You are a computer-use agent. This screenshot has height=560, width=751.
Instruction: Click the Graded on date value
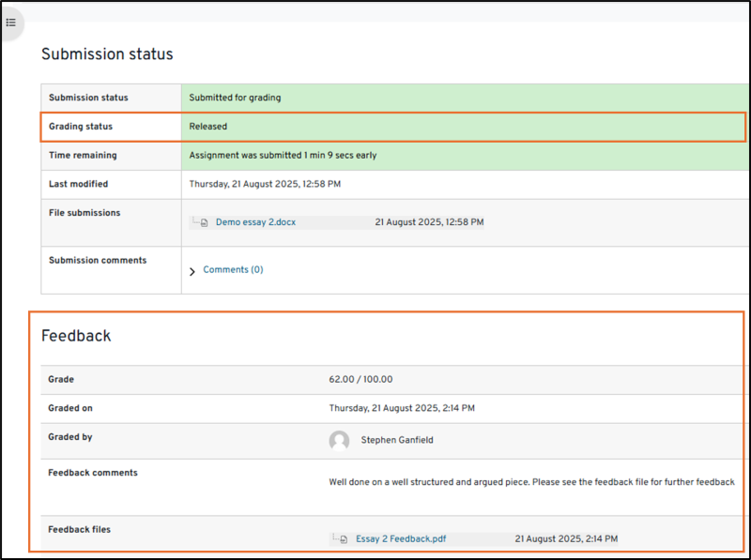pos(402,409)
